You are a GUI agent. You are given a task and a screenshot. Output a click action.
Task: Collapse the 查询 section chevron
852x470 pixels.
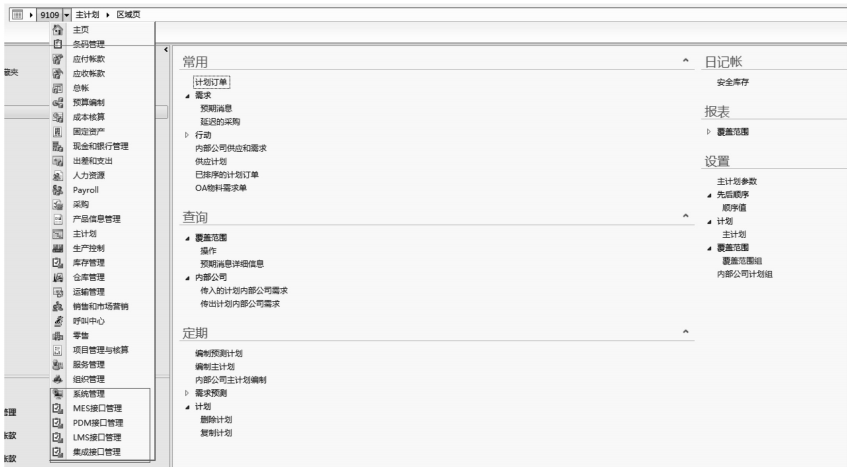point(686,216)
